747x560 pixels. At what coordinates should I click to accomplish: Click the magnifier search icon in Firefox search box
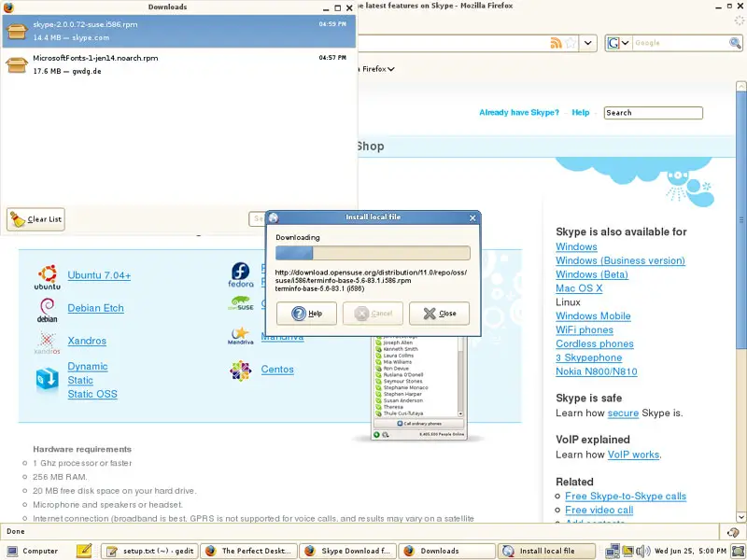pos(735,43)
